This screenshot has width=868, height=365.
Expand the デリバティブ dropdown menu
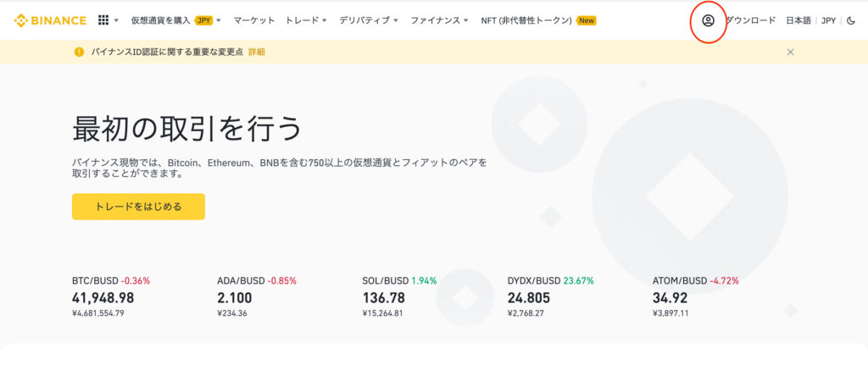(369, 20)
